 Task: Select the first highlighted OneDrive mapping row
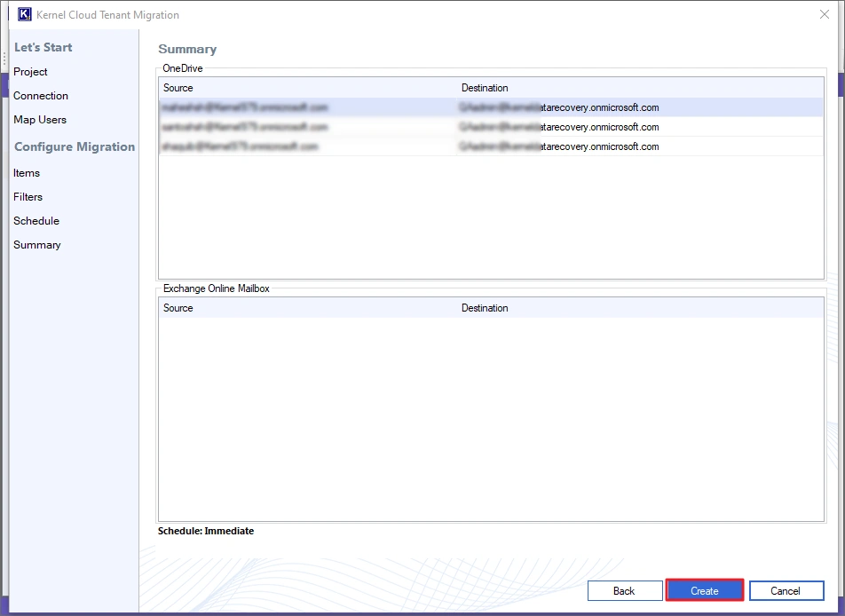coord(490,107)
